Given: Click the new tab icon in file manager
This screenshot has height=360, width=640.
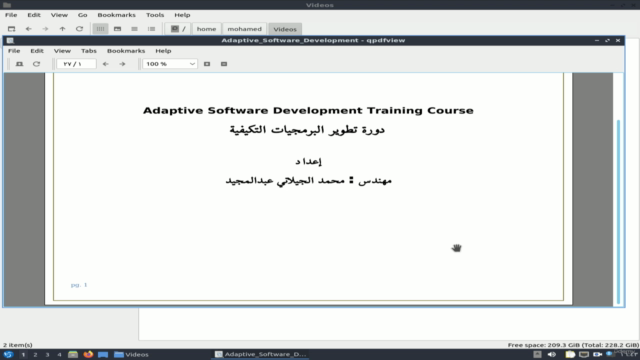Looking at the screenshot, I should coord(11,29).
